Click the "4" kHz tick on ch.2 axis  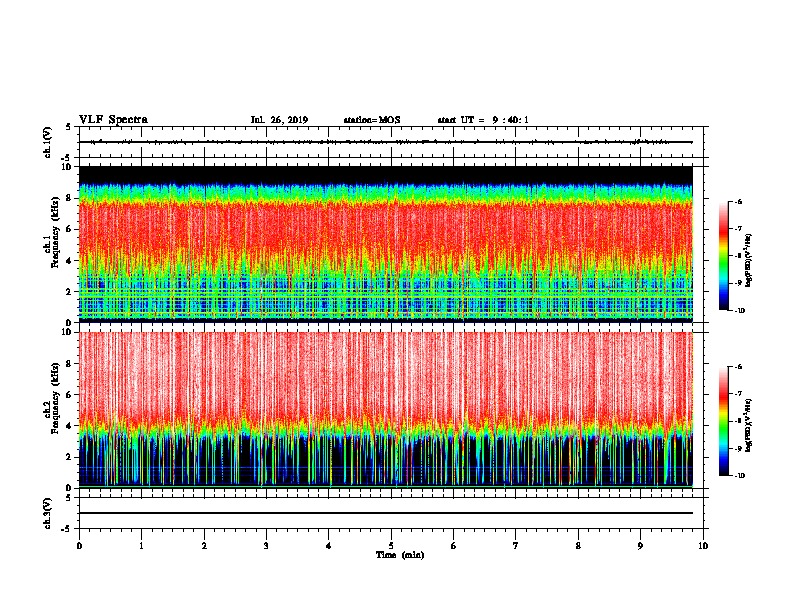[70, 426]
